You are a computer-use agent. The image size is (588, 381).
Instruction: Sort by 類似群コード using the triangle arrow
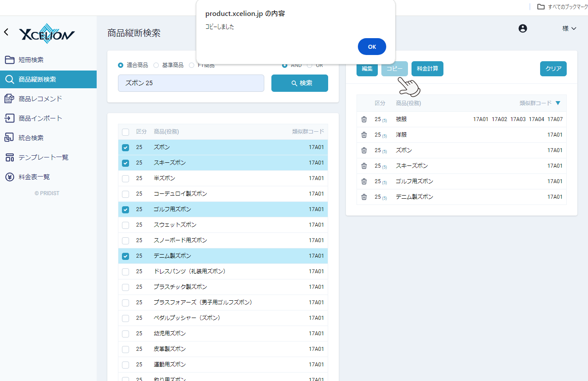coord(558,103)
